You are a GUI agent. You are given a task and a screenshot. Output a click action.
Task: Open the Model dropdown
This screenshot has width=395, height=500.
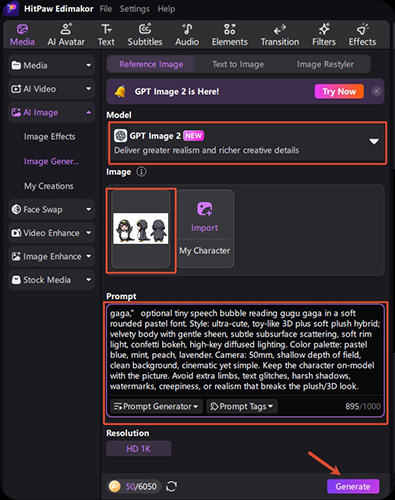pyautogui.click(x=248, y=143)
